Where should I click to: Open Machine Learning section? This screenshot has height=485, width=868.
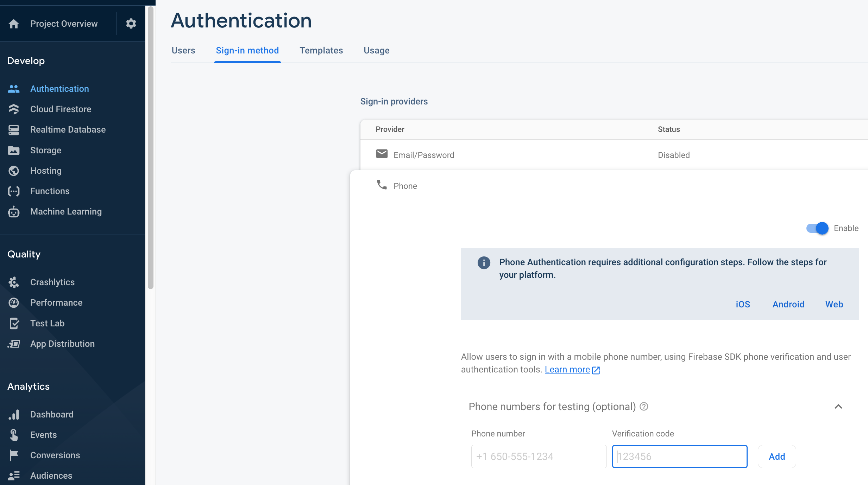click(66, 212)
